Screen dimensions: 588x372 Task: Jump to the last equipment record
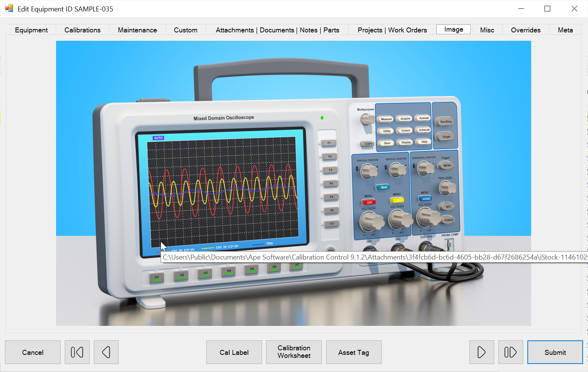(511, 352)
